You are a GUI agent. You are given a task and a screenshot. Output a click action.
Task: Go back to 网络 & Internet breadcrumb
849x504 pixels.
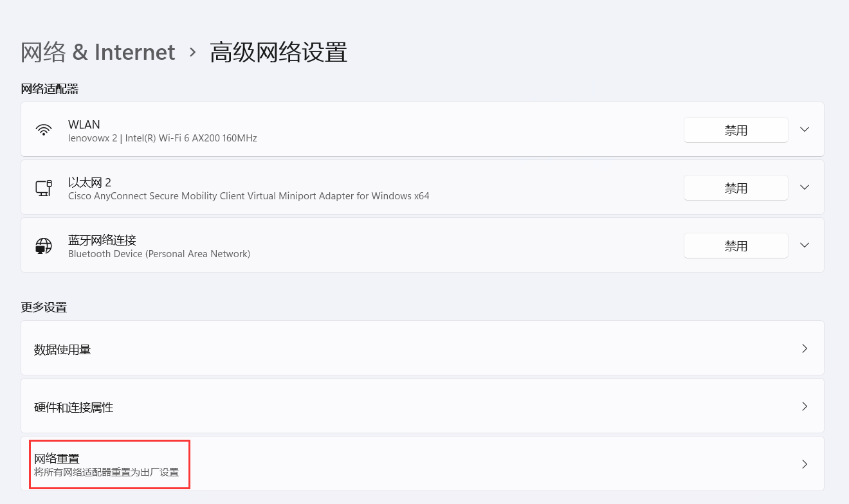coord(98,52)
